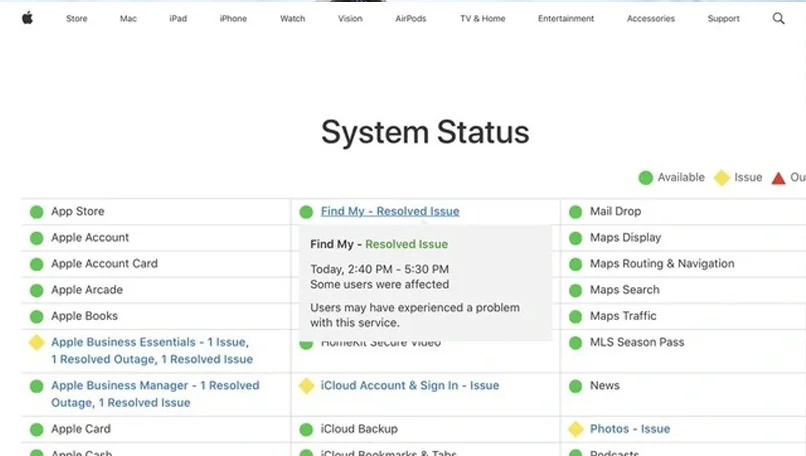Image resolution: width=806 pixels, height=456 pixels.
Task: Open the AirPods menu
Action: pos(411,19)
